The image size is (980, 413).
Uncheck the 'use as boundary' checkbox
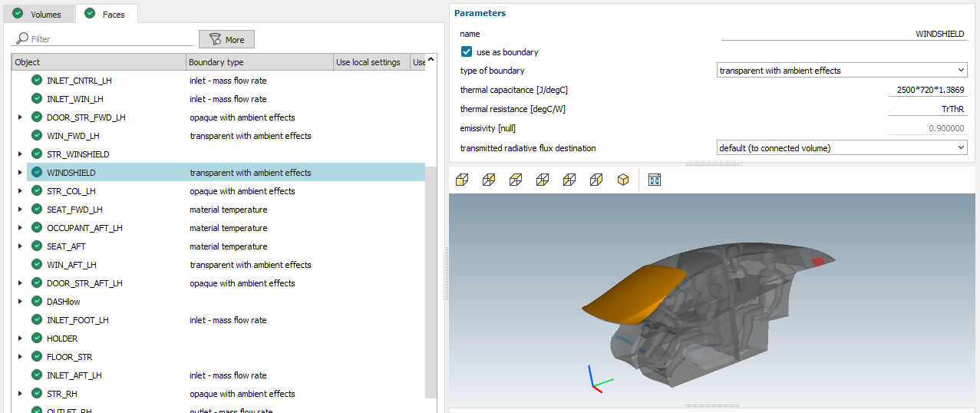[467, 52]
